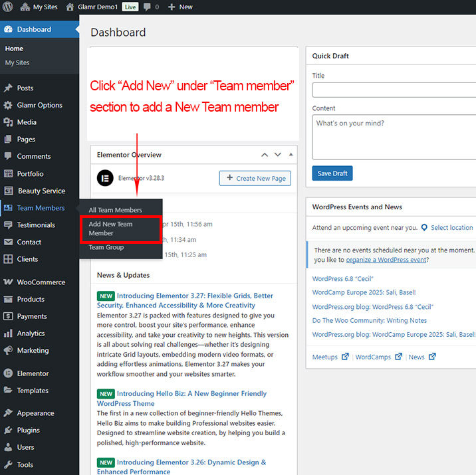Open the WordPress 6.8 "Cecil" news link
This screenshot has height=475, width=476.
[342, 279]
